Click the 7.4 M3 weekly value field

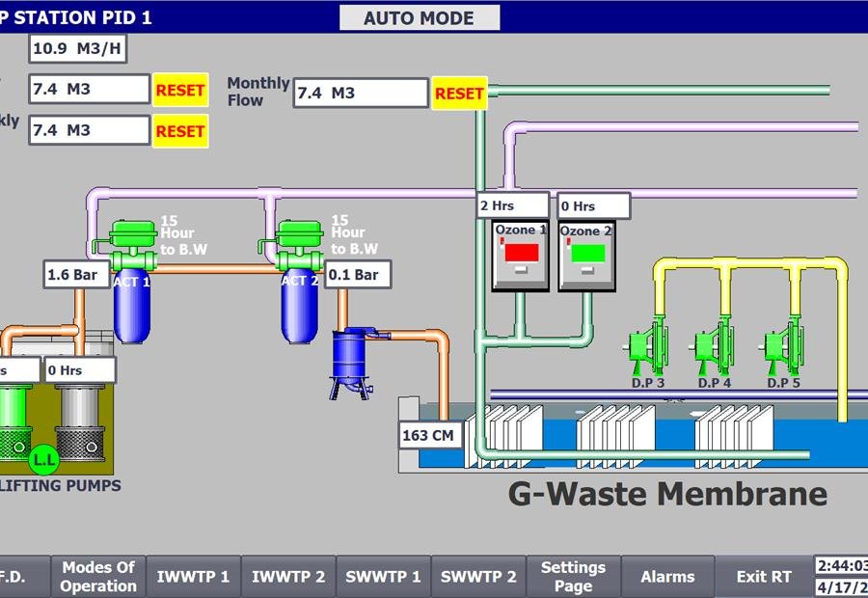click(89, 130)
